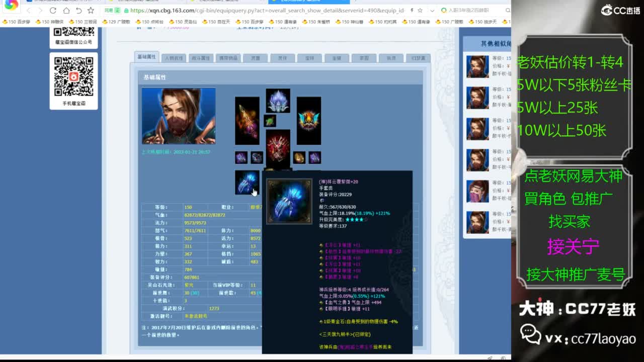Click the <三天混九转丰>(已绑定) text
The image size is (644, 362).
click(x=345, y=334)
